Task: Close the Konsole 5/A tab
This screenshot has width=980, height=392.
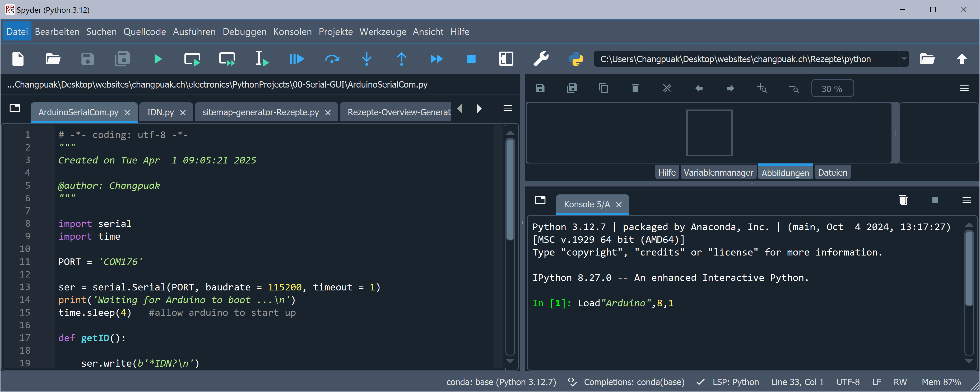Action: (619, 204)
